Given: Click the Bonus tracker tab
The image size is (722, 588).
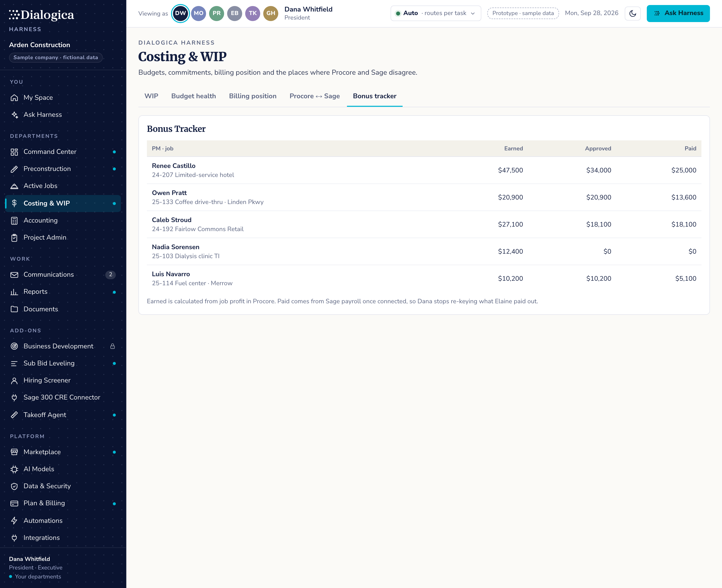Looking at the screenshot, I should pyautogui.click(x=374, y=96).
